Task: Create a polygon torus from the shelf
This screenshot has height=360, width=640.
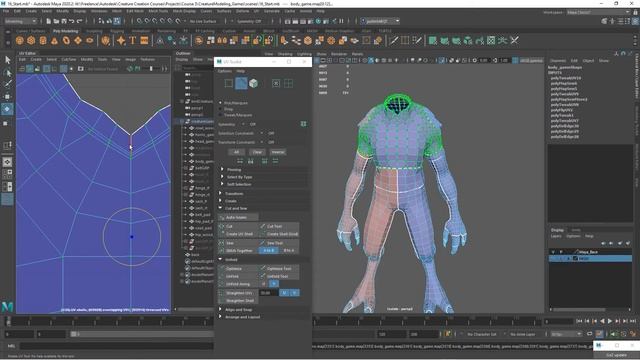Action: tap(66, 40)
